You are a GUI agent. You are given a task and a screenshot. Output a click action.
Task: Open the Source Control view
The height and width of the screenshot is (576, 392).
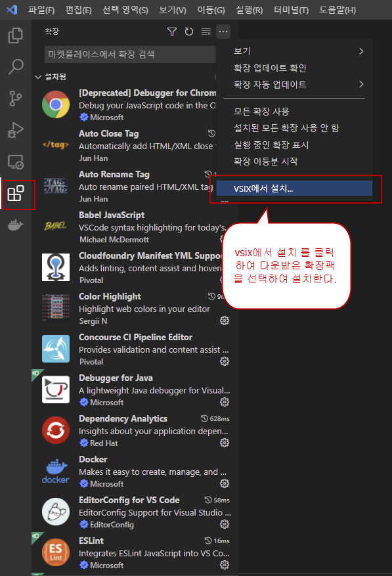[15, 99]
